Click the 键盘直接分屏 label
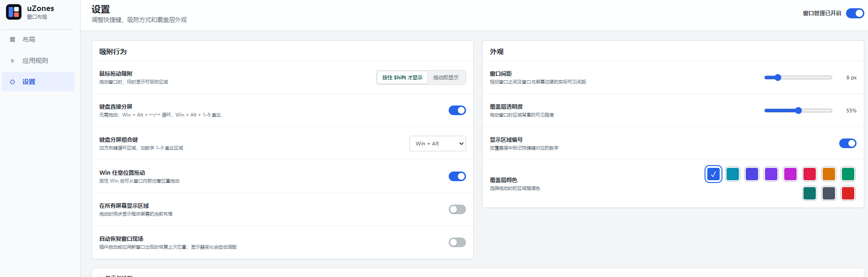Viewport: 868px width, 277px height. [x=116, y=107]
